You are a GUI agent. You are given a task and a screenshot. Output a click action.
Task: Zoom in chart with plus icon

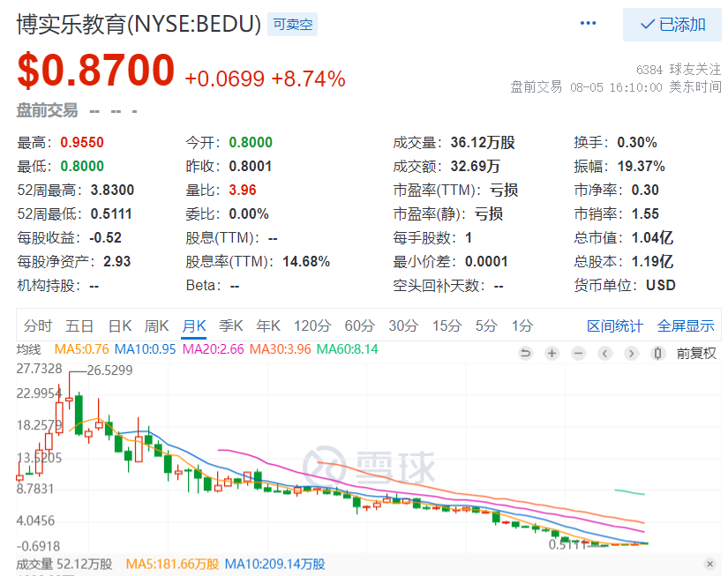[x=552, y=354]
